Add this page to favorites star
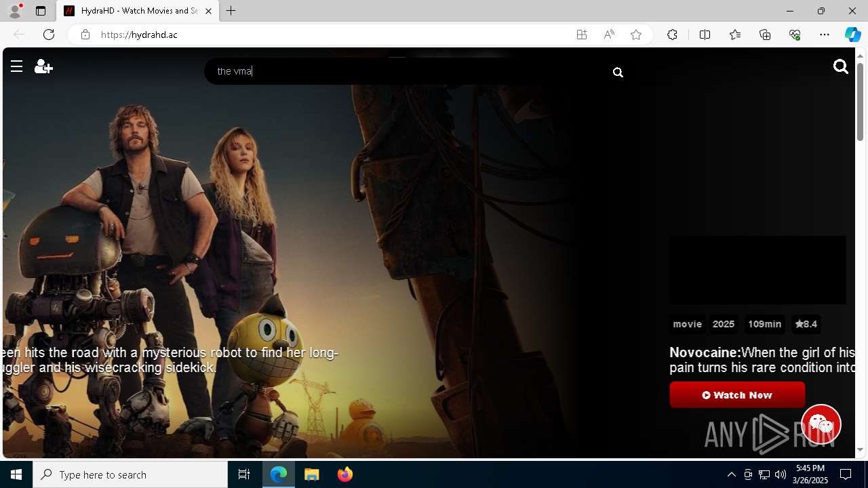The width and height of the screenshot is (868, 488). point(636,35)
